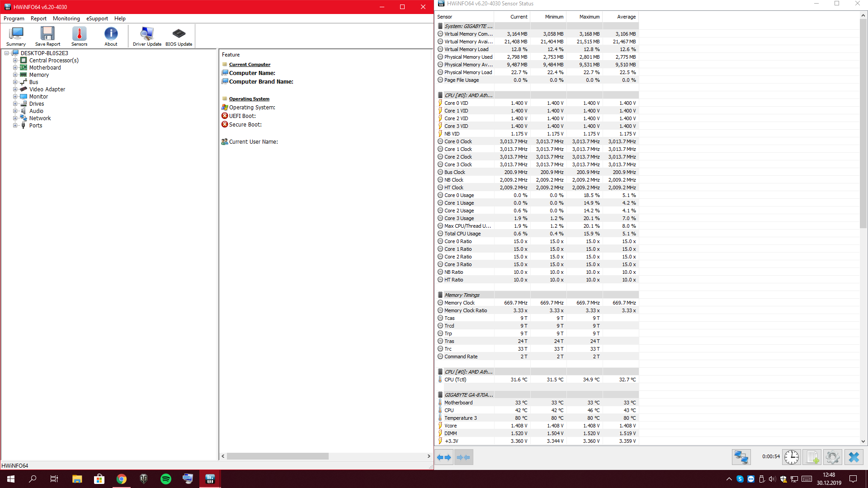Open the Summary toolbar icon

tap(16, 36)
